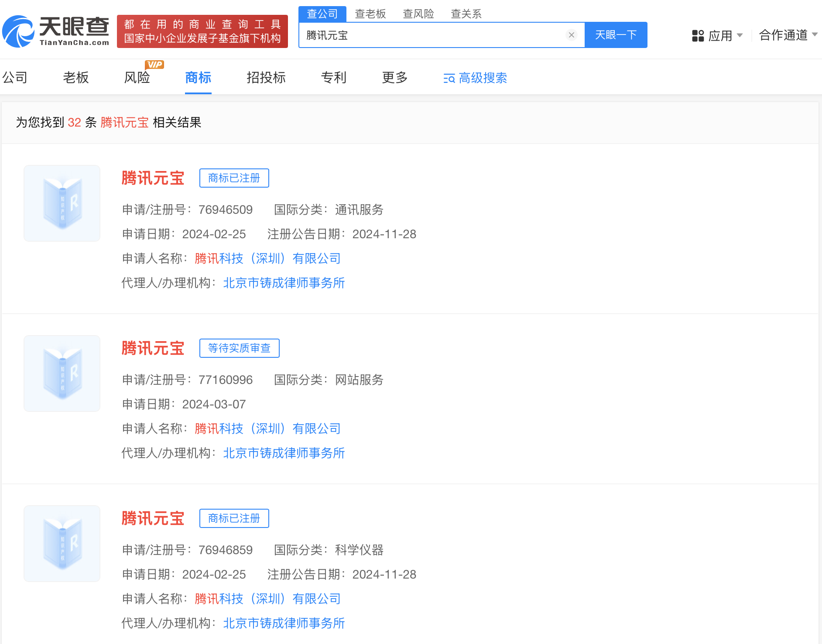Image resolution: width=822 pixels, height=644 pixels.
Task: Open the 更多 menu tab
Action: click(395, 78)
